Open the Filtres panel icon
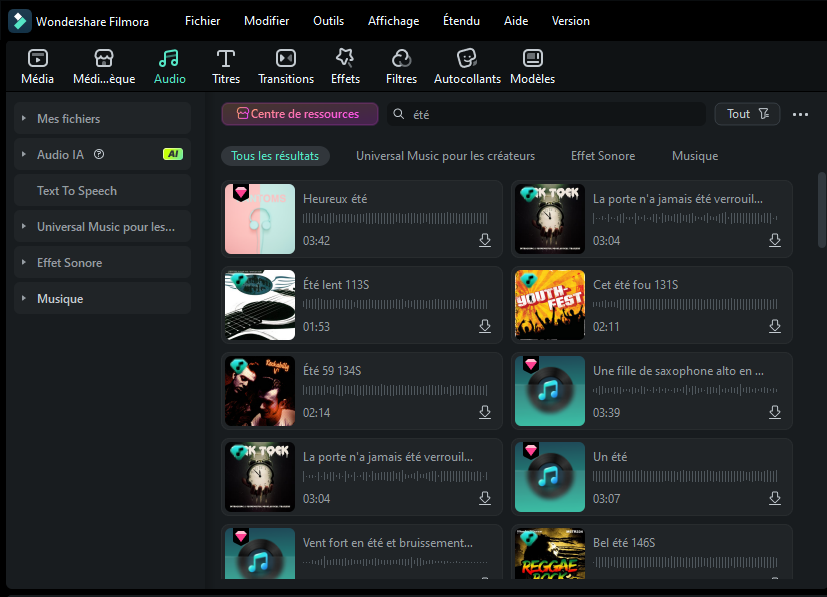827x597 pixels. point(401,58)
